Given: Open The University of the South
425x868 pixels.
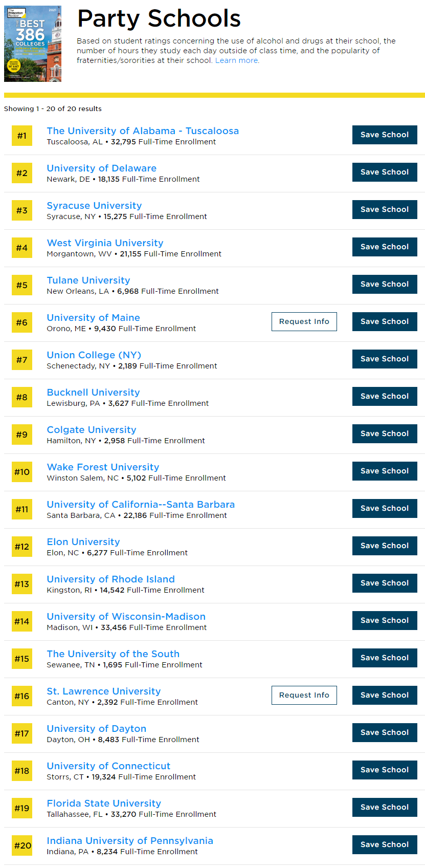Looking at the screenshot, I should [x=113, y=654].
